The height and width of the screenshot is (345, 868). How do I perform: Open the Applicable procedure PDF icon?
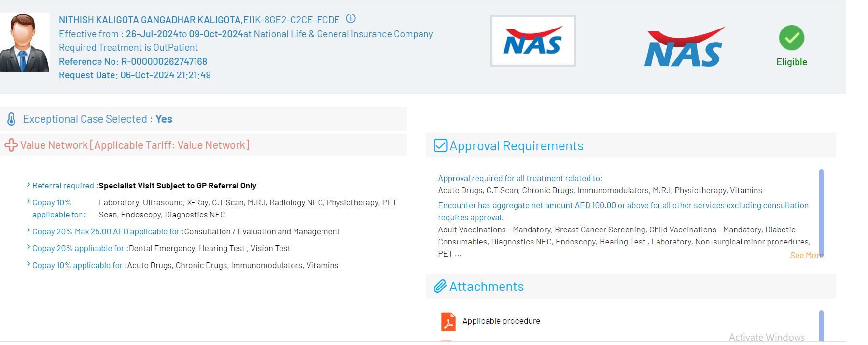[x=448, y=321]
